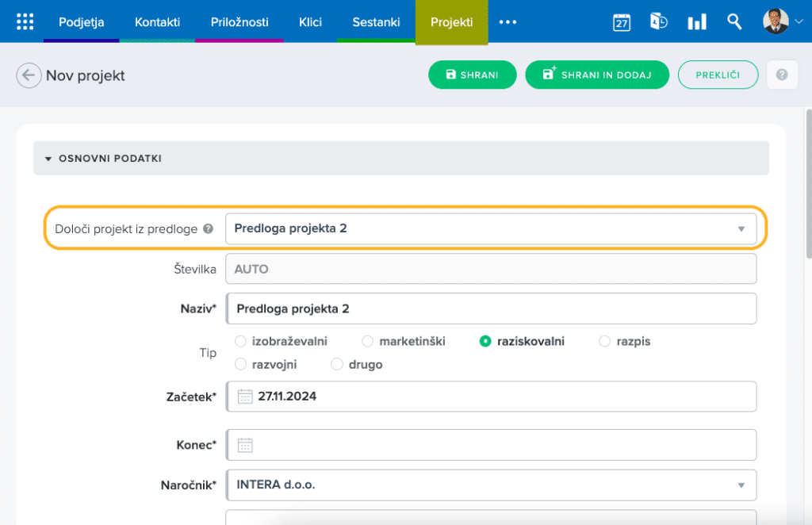The height and width of the screenshot is (525, 812).
Task: Expand the Naročnik dropdown list
Action: [741, 485]
